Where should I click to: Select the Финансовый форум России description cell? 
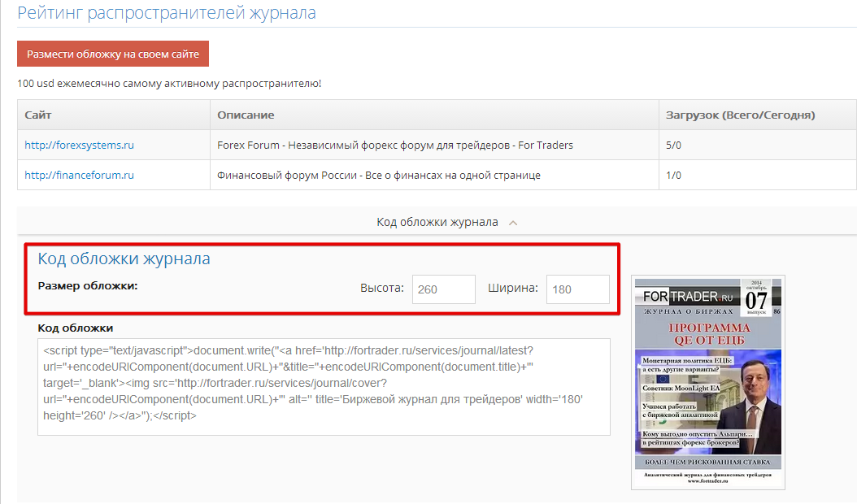[x=434, y=175]
